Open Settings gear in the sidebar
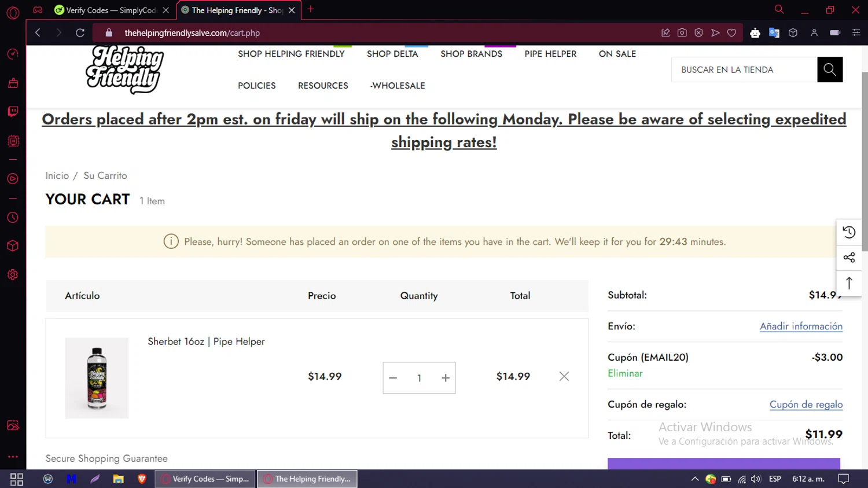The image size is (868, 488). [x=13, y=275]
